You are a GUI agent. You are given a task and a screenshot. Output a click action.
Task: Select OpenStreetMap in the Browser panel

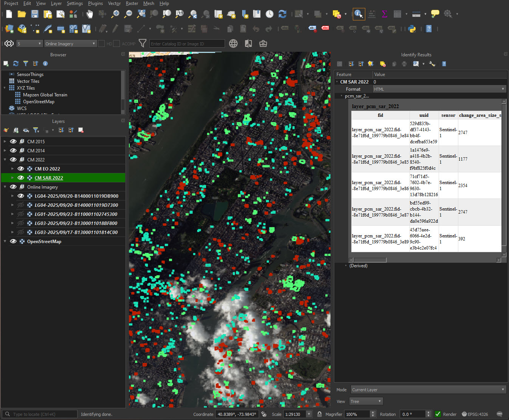pyautogui.click(x=39, y=102)
